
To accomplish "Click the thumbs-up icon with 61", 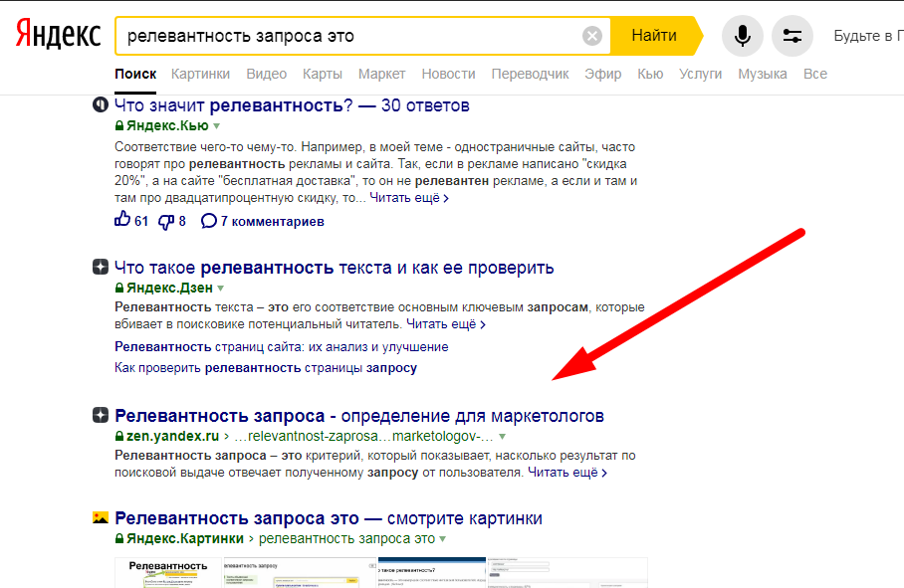I will (x=122, y=220).
